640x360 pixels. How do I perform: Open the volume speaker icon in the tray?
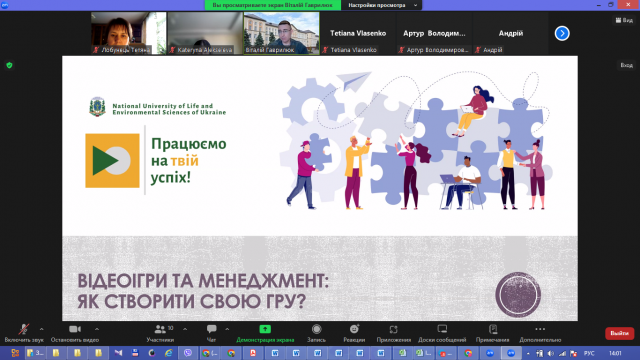point(551,353)
